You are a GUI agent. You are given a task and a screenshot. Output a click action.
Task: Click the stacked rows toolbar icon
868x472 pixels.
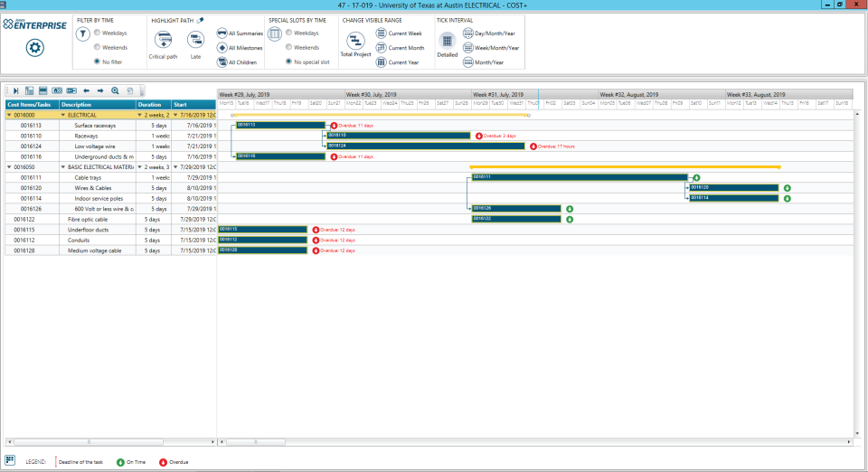[43, 90]
